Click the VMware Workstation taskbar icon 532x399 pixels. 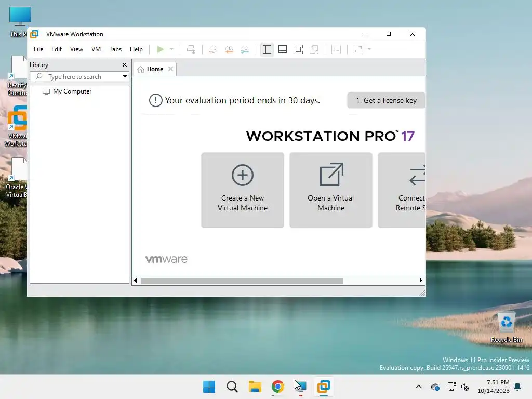tap(323, 387)
